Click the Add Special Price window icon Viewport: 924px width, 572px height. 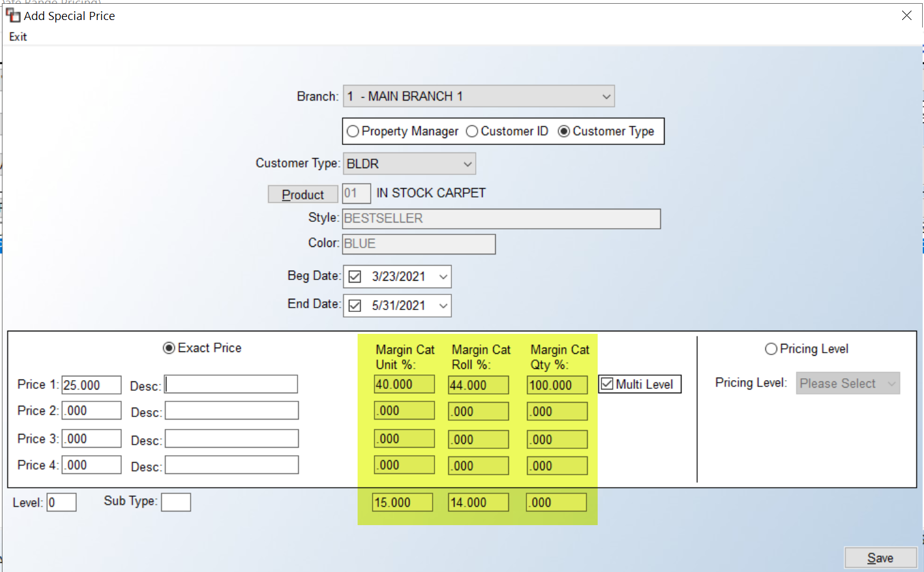[x=13, y=15]
